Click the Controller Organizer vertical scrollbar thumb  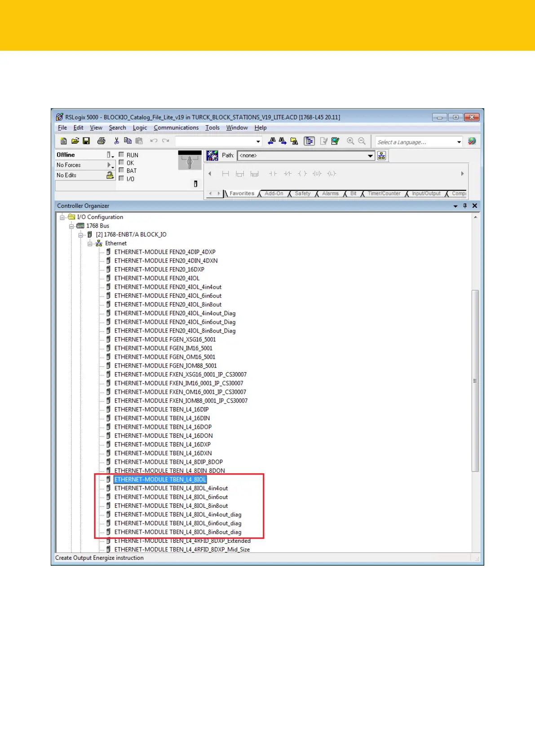[x=475, y=381]
